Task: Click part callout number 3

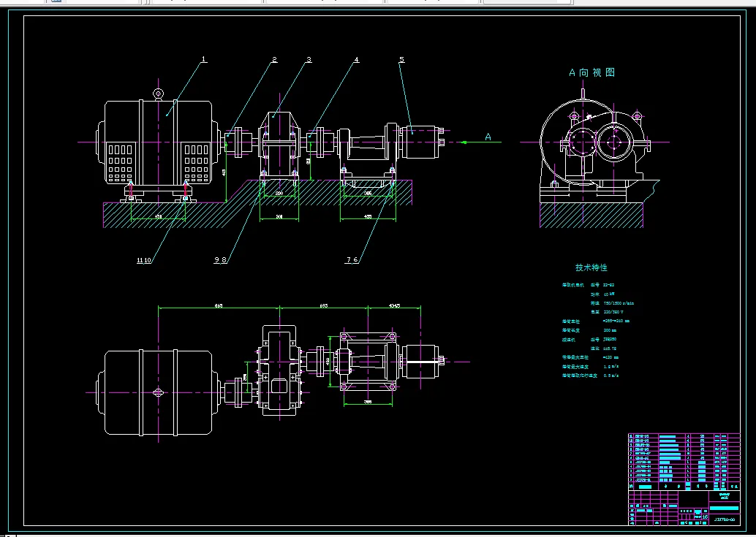Action: point(309,60)
